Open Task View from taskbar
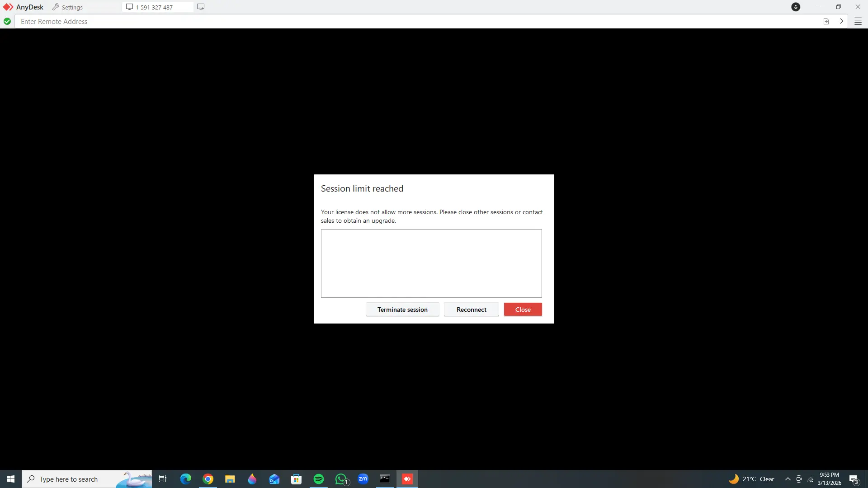The height and width of the screenshot is (488, 868). pyautogui.click(x=163, y=479)
